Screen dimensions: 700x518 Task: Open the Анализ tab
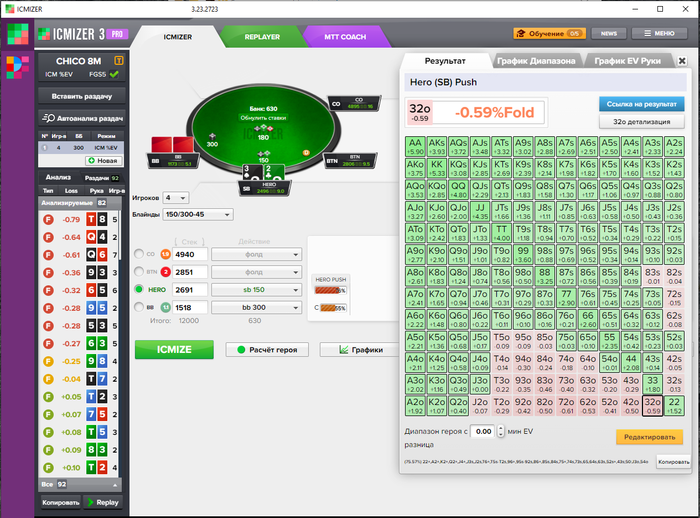pyautogui.click(x=58, y=177)
